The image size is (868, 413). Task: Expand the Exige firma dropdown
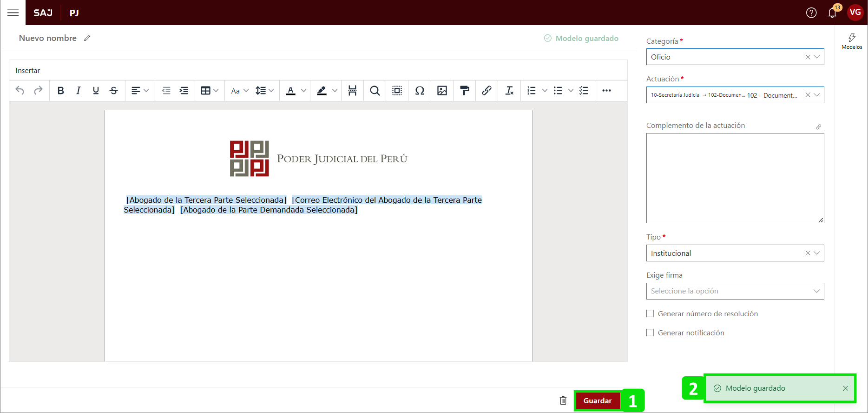pyautogui.click(x=735, y=291)
